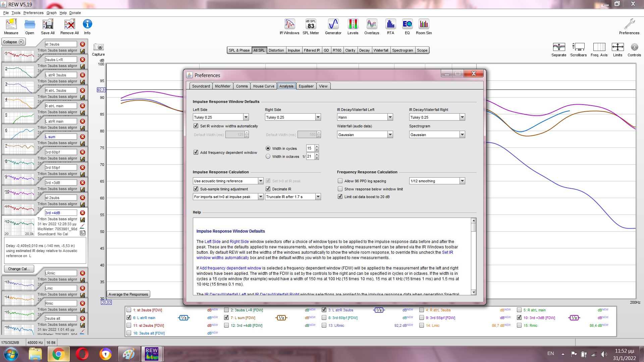Click the Measure toolbar icon
Screen dimensions: 644x362
(x=11, y=26)
